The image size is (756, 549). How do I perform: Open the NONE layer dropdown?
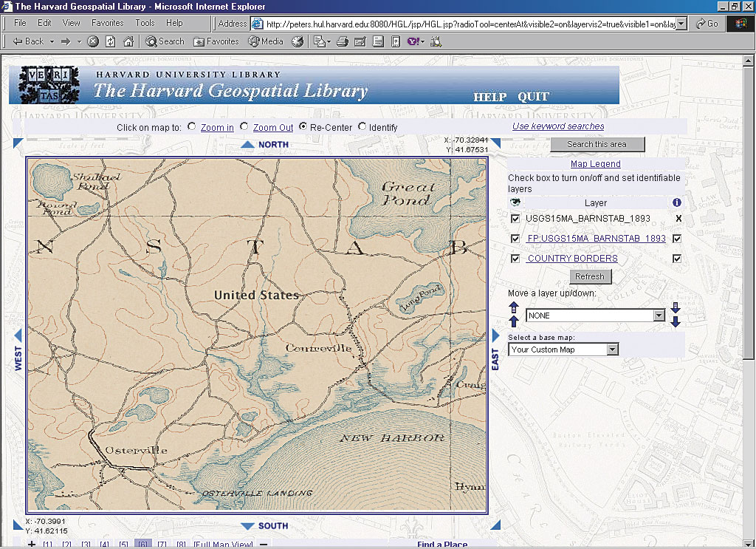point(659,316)
